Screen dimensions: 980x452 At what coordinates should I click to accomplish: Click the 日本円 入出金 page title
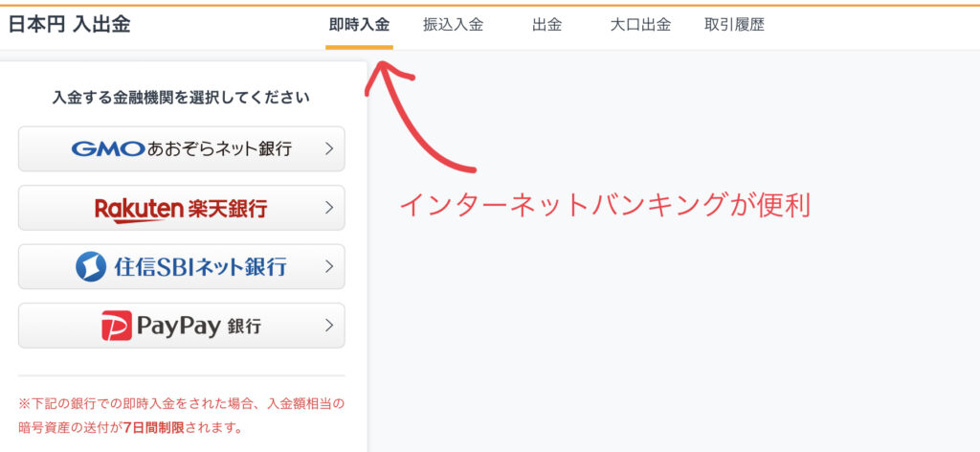tap(69, 24)
